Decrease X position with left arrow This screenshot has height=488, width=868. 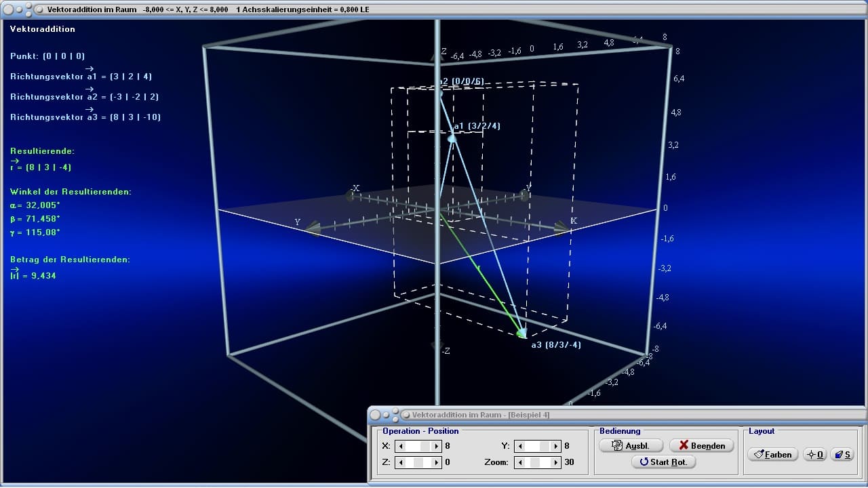401,446
